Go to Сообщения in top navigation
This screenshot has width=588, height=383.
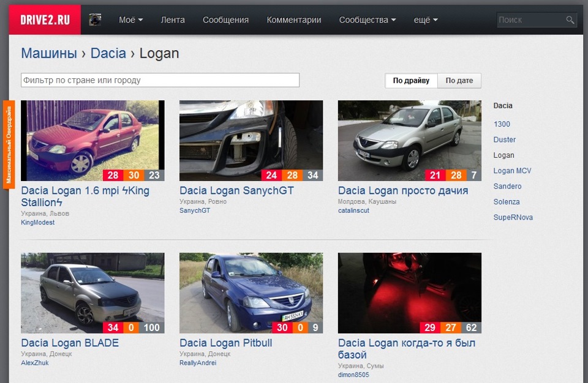226,20
